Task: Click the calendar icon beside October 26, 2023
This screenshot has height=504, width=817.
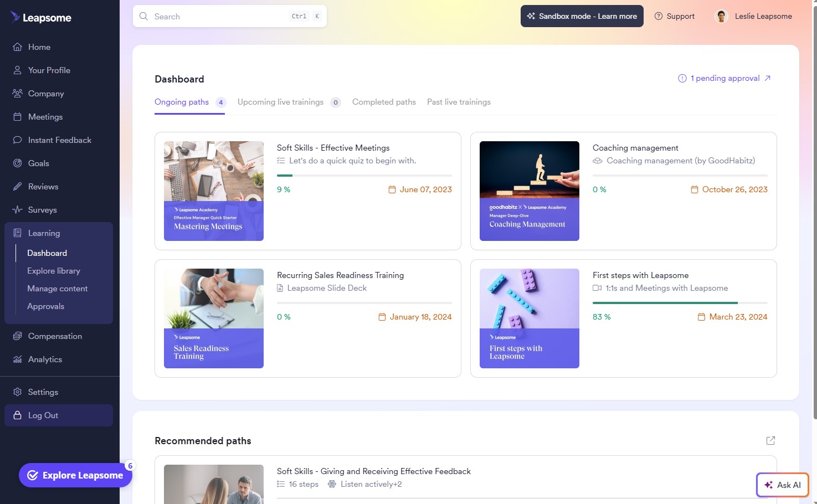Action: (x=695, y=189)
